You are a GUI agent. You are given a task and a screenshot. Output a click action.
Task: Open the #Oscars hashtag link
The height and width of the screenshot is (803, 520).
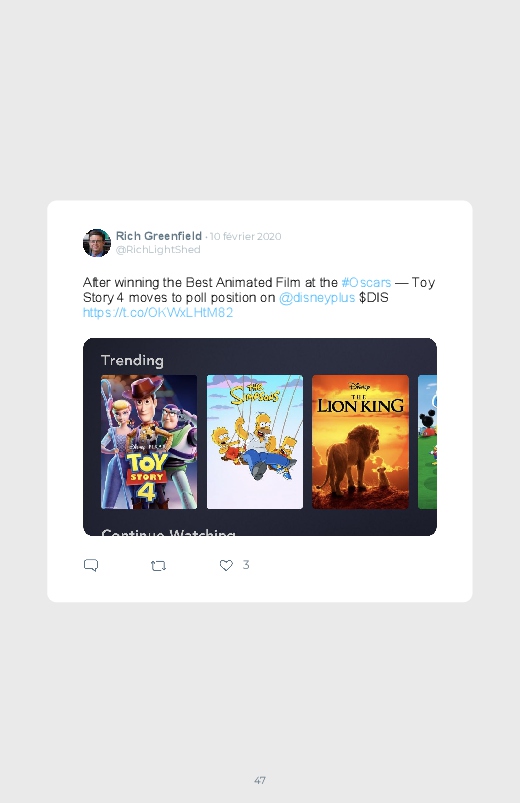pyautogui.click(x=366, y=283)
